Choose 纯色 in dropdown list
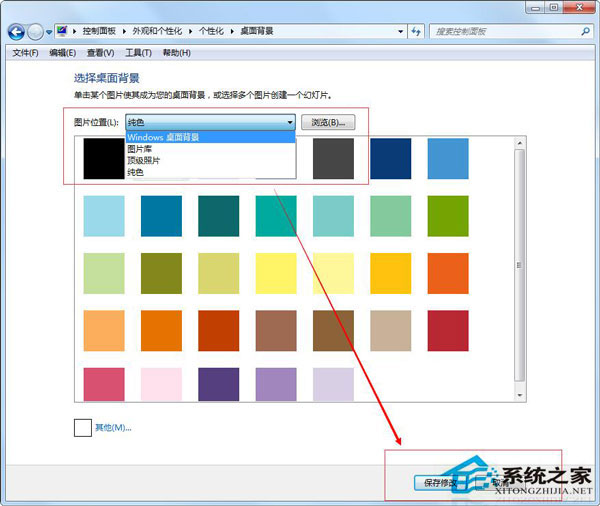This screenshot has width=600, height=506. [210, 172]
